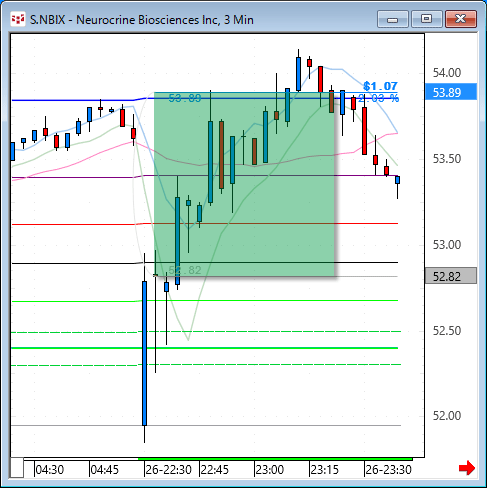Click the 23:15 time axis label

(x=324, y=470)
